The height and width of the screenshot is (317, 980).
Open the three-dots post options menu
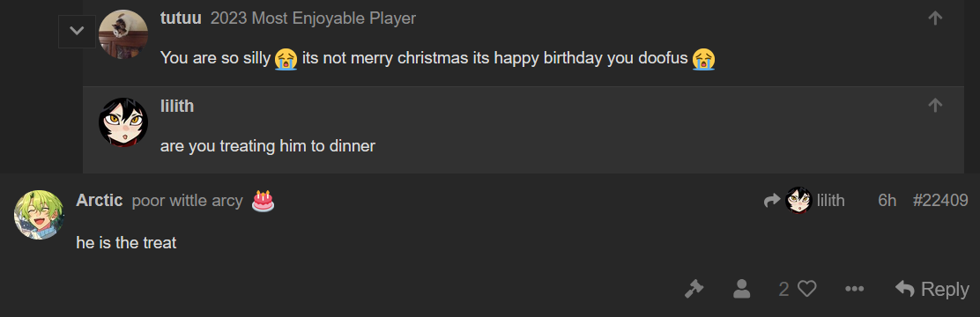854,289
